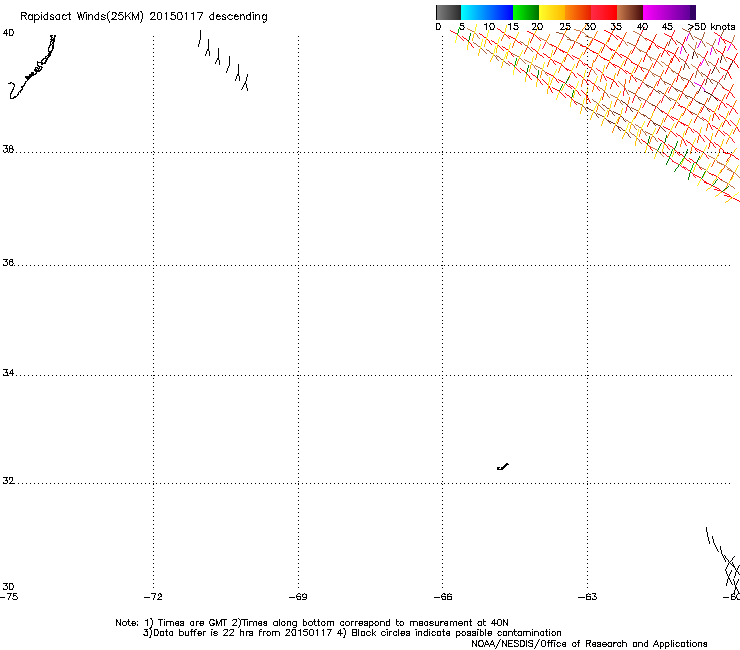
Task: Click the black wind barbs at bottom right corner
Action: 723,562
